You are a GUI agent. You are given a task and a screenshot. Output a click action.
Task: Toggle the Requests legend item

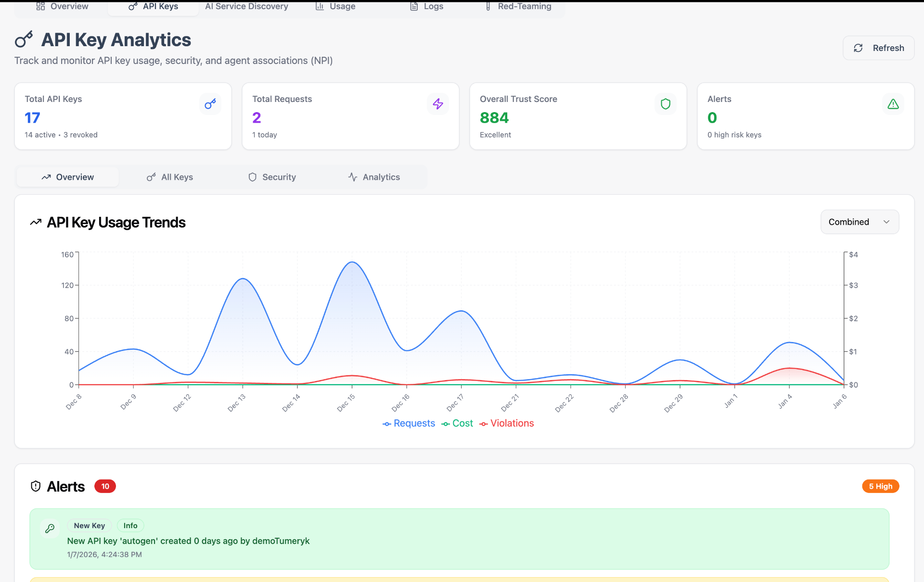click(409, 423)
